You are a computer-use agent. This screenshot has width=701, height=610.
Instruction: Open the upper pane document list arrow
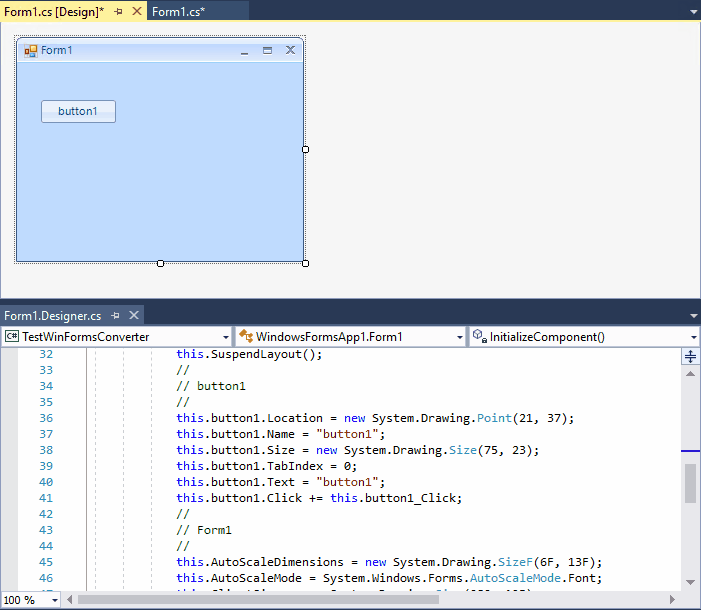[x=693, y=11]
